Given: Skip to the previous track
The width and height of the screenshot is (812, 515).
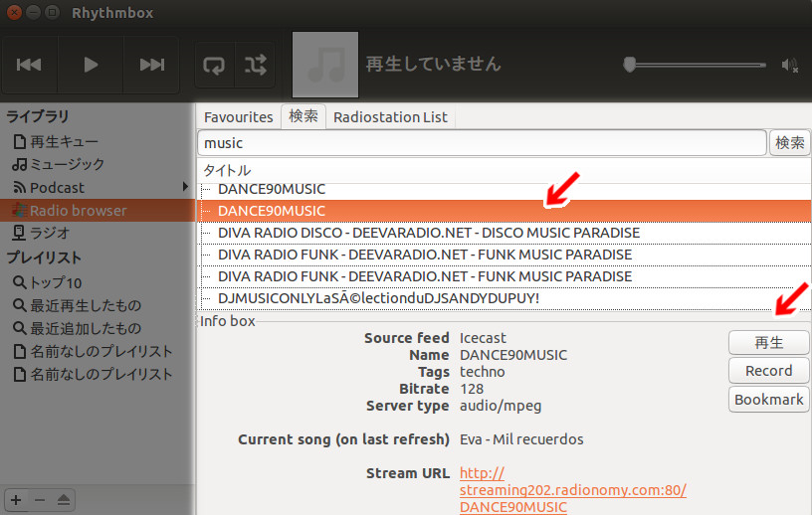Looking at the screenshot, I should coord(29,65).
